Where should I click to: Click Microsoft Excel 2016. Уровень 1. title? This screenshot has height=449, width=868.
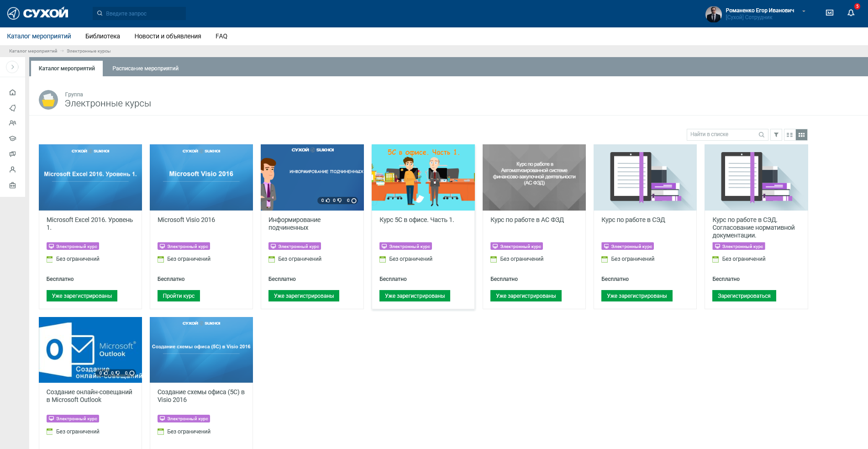89,224
